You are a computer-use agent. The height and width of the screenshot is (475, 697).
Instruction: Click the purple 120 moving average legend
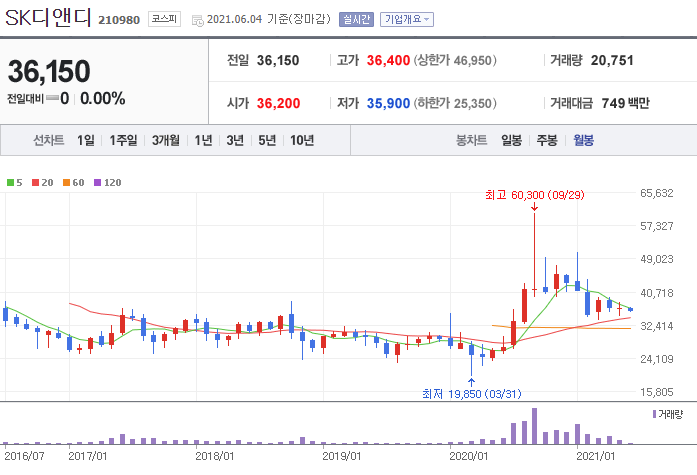click(x=108, y=183)
